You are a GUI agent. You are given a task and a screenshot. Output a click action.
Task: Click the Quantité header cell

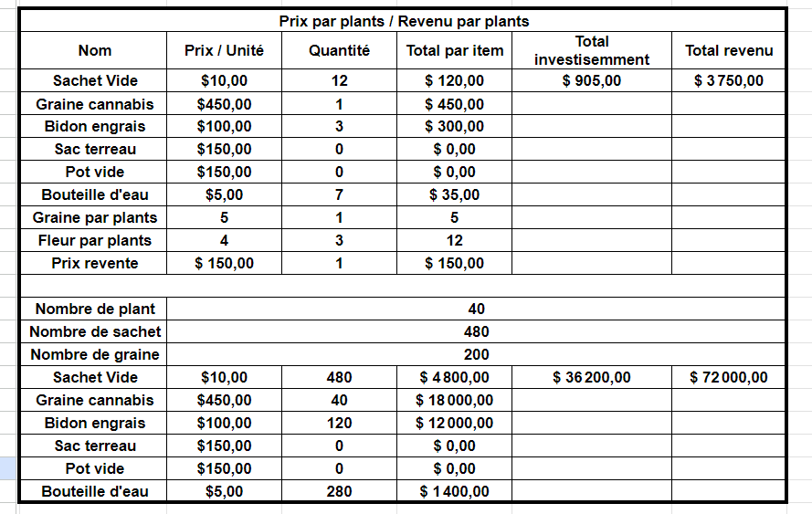(339, 51)
